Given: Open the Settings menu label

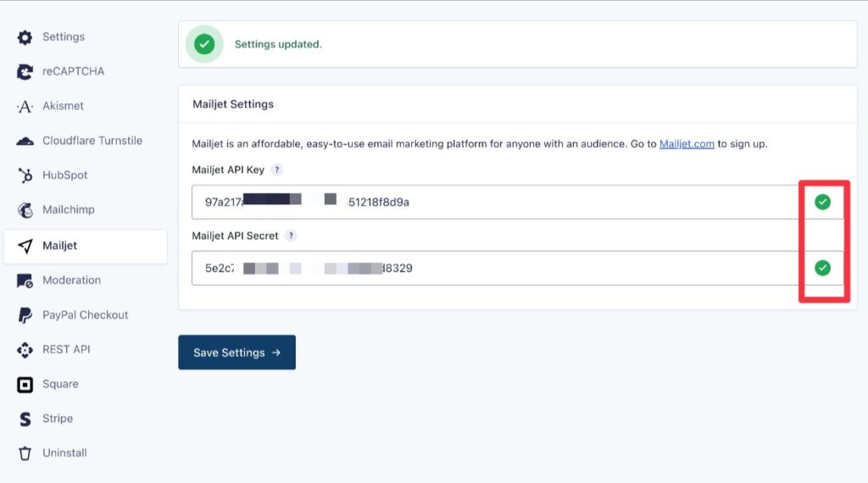Looking at the screenshot, I should tap(64, 36).
